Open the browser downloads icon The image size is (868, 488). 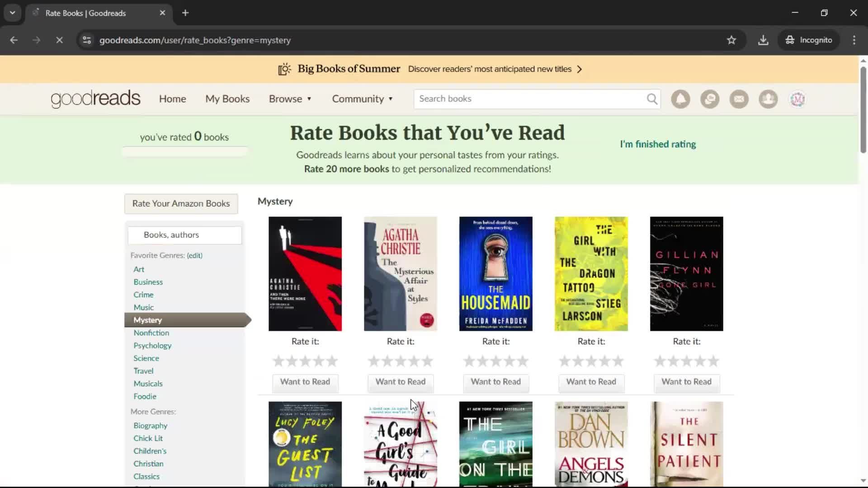763,40
